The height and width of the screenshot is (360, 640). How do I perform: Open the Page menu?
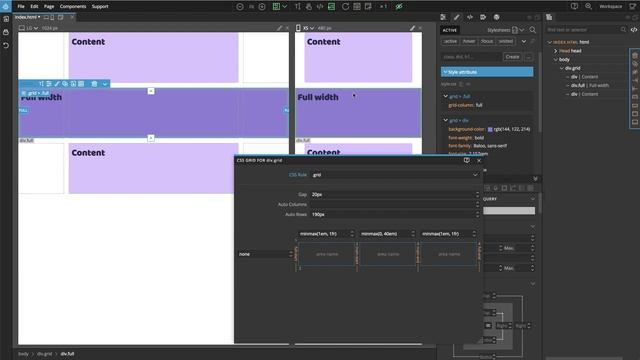(49, 7)
